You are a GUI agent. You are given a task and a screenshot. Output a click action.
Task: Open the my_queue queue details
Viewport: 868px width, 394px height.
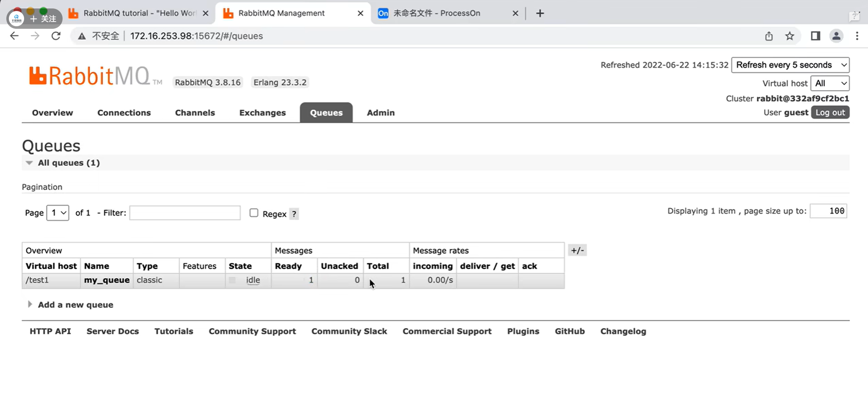click(x=107, y=280)
